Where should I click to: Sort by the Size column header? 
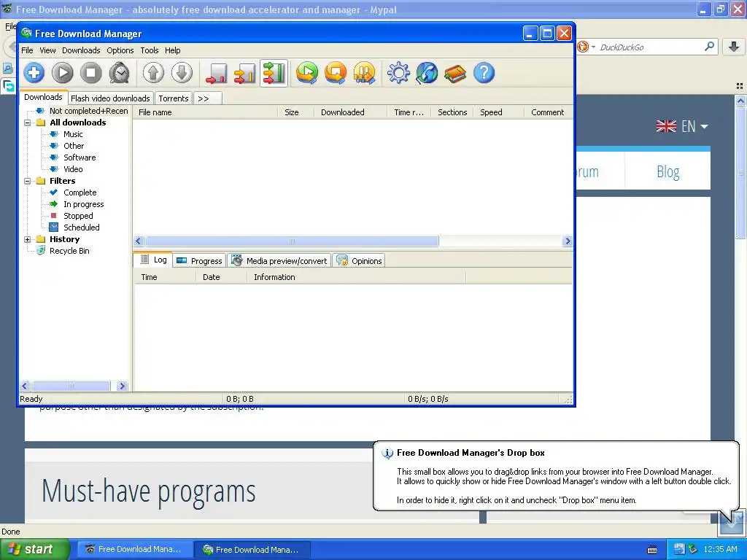tap(296, 112)
